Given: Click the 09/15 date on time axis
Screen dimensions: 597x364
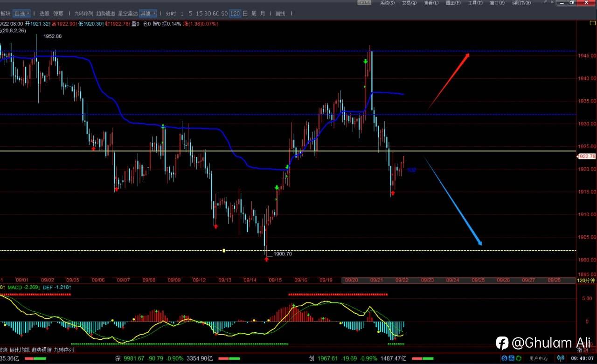Looking at the screenshot, I should tap(275, 280).
